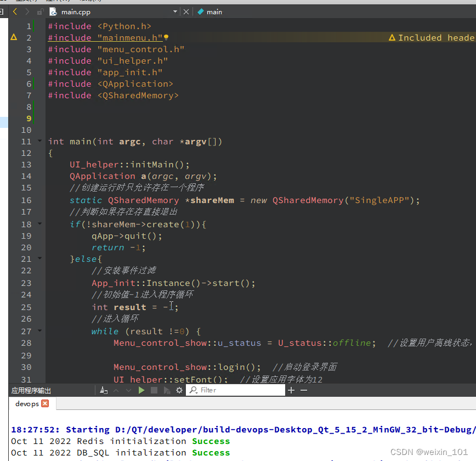
Task: Open application output settings gear
Action: click(179, 390)
